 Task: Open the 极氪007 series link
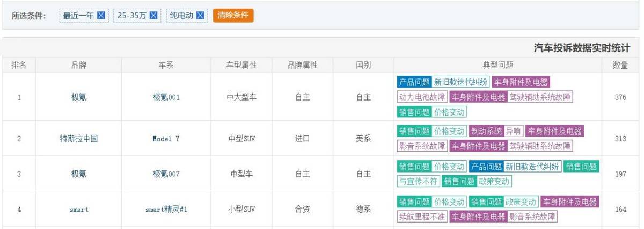166,174
